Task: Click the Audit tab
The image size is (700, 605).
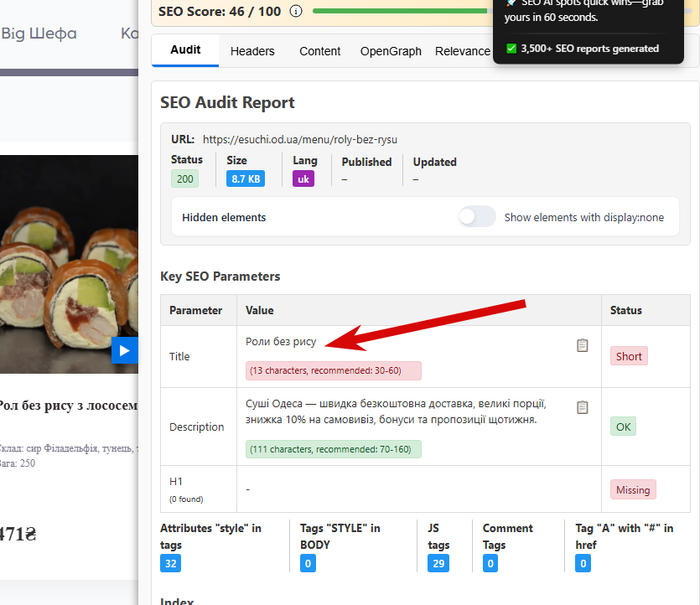Action: click(185, 50)
